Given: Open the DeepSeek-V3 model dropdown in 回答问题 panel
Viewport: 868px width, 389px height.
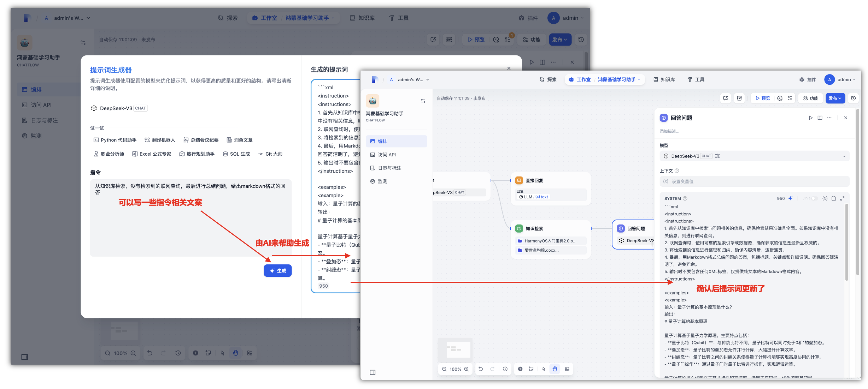Looking at the screenshot, I should (x=755, y=156).
